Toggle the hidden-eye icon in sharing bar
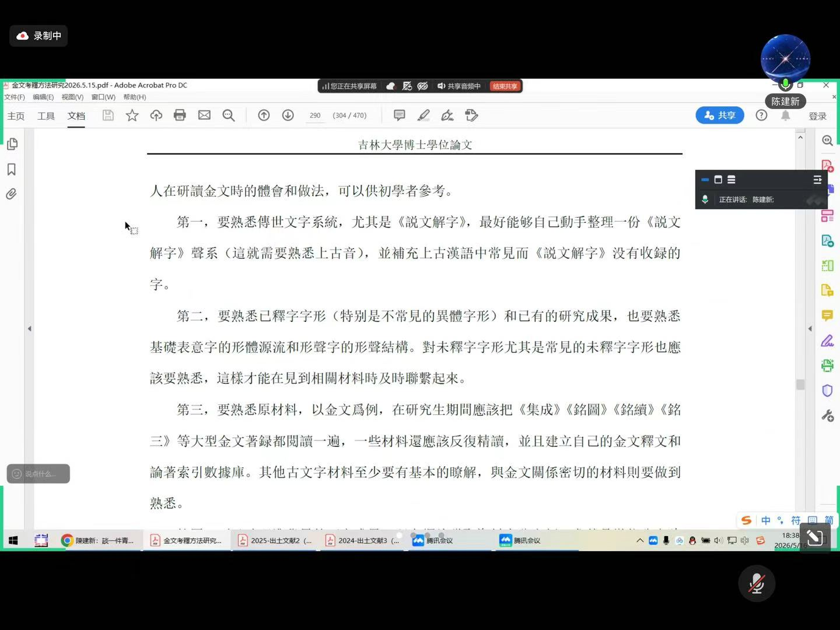The width and height of the screenshot is (840, 630). point(423,86)
